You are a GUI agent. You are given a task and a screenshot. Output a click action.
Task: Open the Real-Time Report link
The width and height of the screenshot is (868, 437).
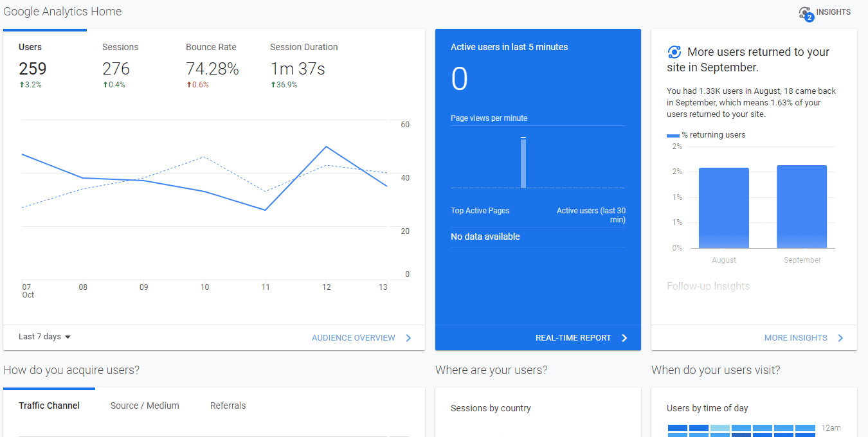[x=574, y=338]
